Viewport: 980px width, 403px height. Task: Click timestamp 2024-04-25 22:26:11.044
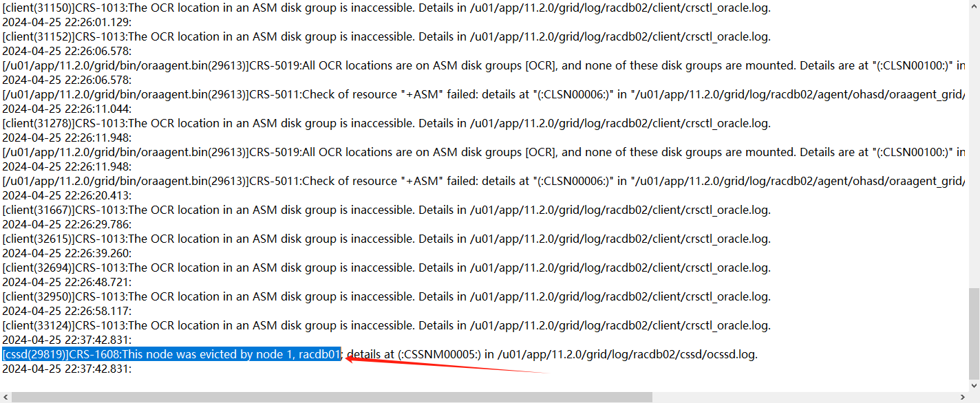click(67, 109)
